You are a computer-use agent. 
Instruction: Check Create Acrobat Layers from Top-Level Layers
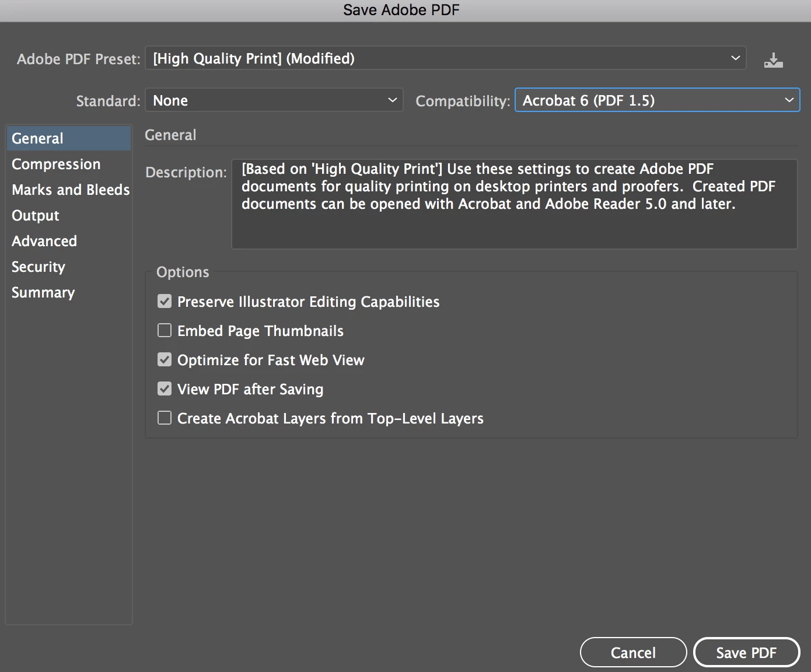(x=165, y=418)
